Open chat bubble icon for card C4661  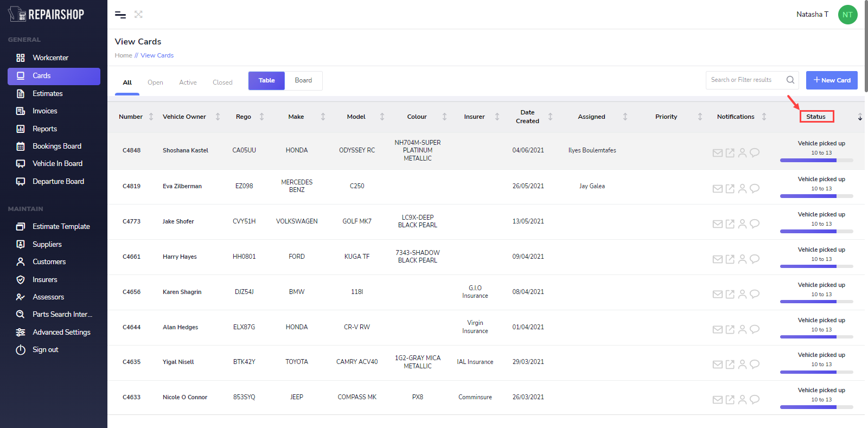click(755, 259)
